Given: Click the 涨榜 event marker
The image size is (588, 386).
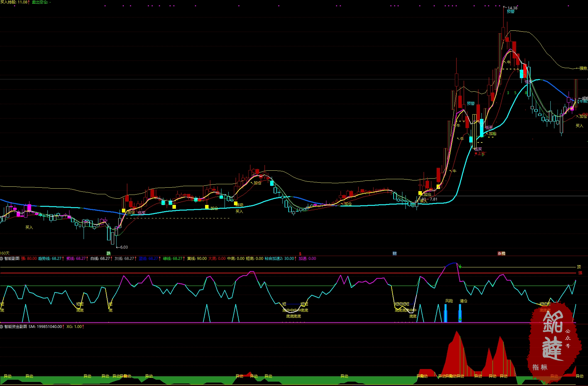Looking at the screenshot, I should [x=501, y=254].
